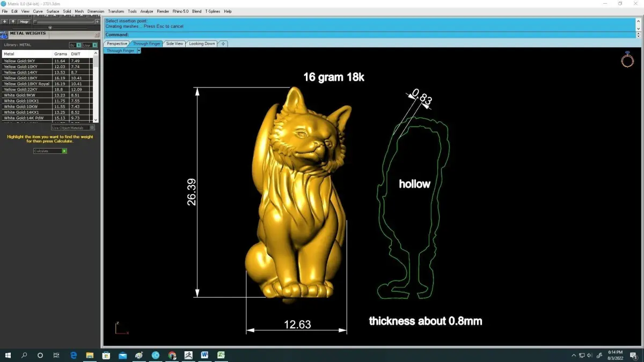Select Yellow Gold:10KY row
Screen dimensions: 644x362
47,67
